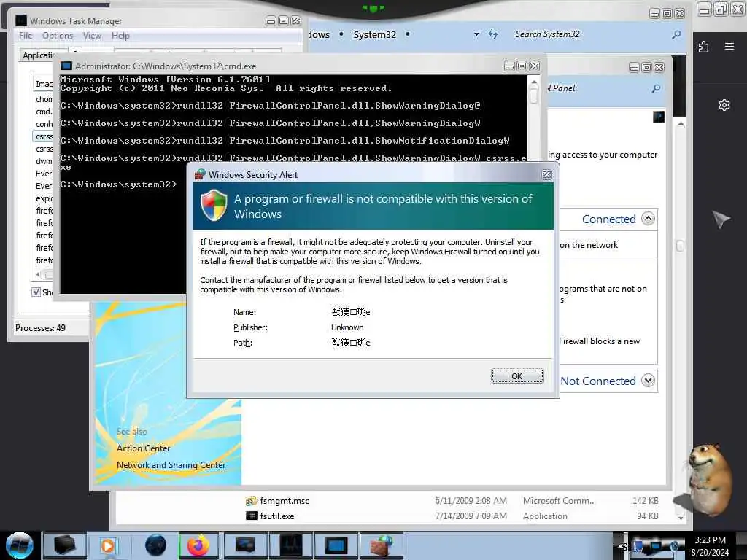Click the command prompt taskbar icon
747x560 pixels.
[x=336, y=545]
